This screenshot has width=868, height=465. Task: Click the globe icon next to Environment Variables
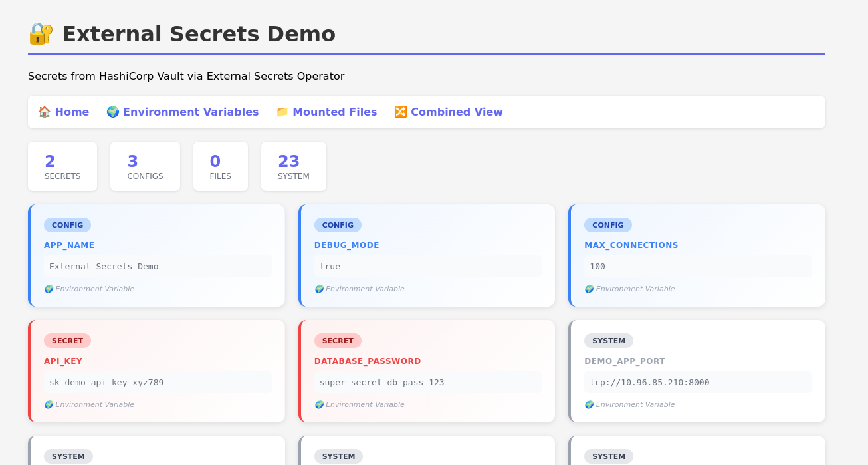point(113,112)
